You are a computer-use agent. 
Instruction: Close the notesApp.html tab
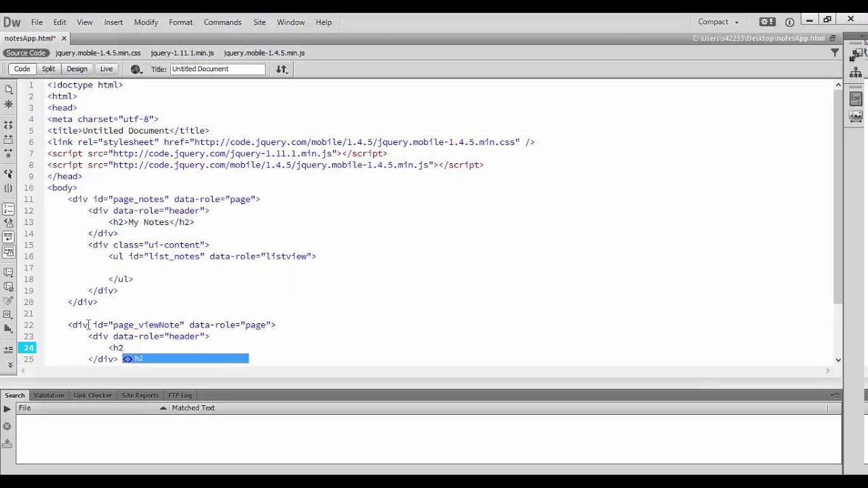64,39
